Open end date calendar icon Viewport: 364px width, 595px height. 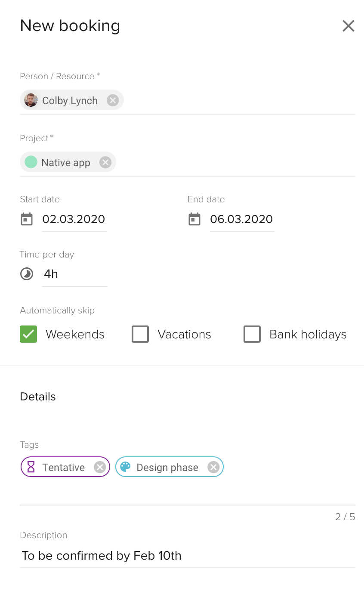click(x=194, y=219)
